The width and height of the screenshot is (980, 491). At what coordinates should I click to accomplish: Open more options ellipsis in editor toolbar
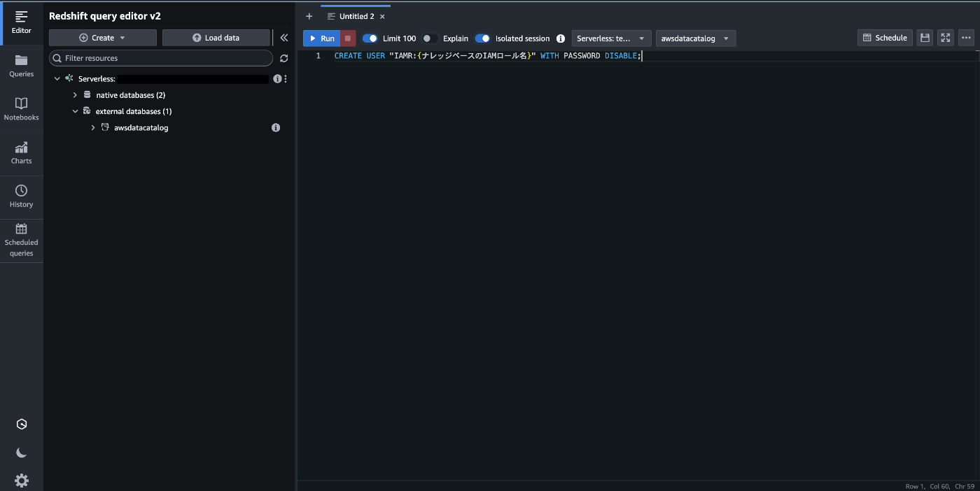967,38
